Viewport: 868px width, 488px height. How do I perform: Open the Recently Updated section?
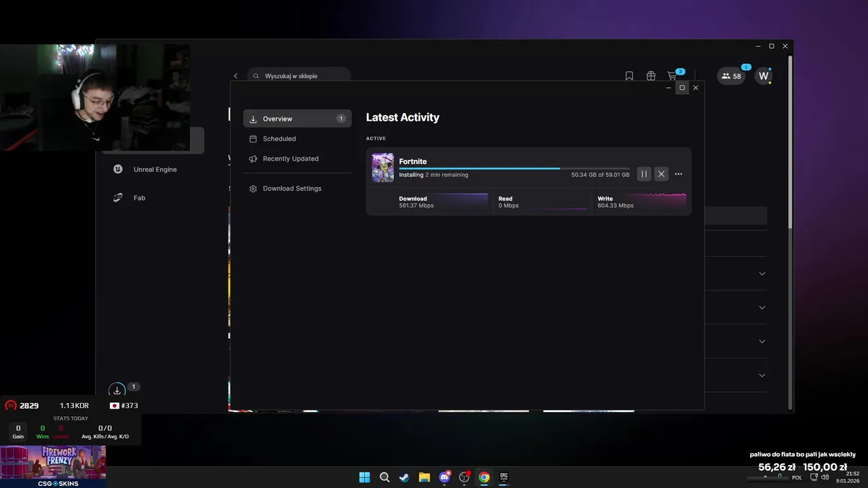pyautogui.click(x=297, y=159)
